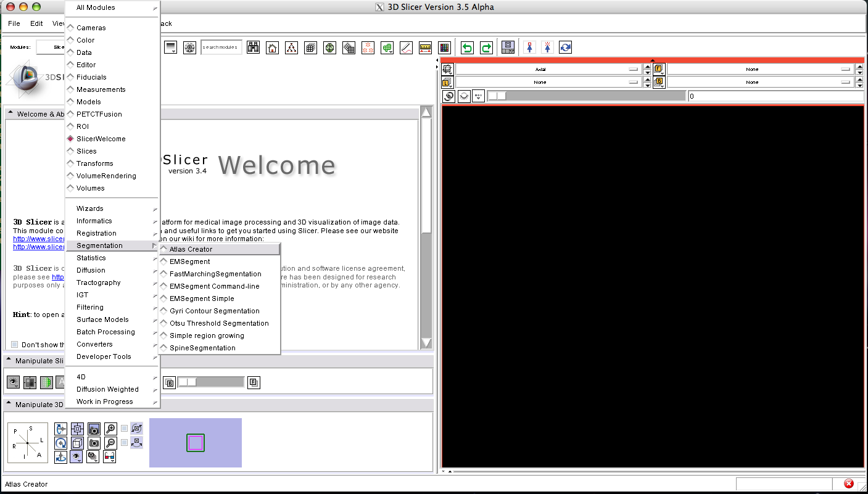Click the ruler measurement toolbar icon

click(425, 47)
